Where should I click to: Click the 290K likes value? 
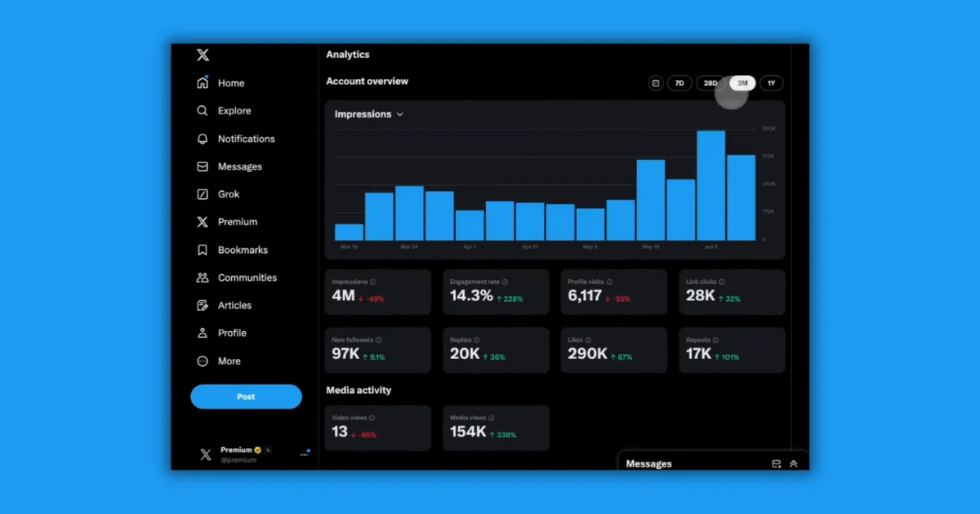tap(588, 354)
